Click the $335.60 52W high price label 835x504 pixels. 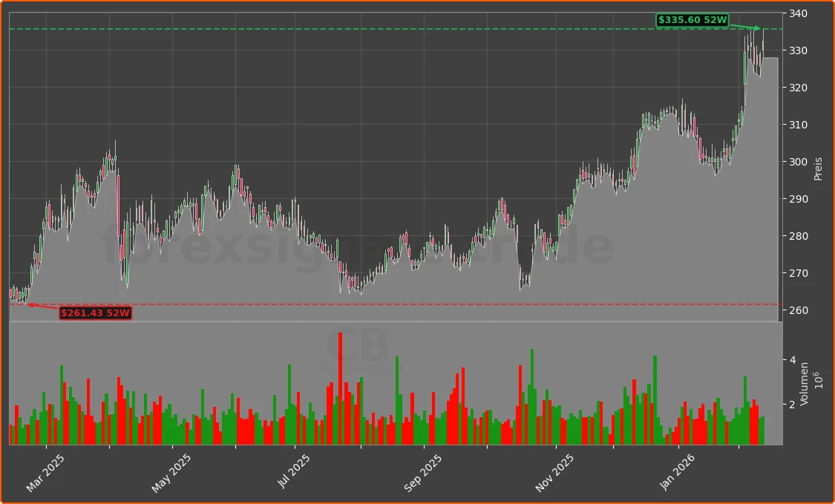[694, 20]
